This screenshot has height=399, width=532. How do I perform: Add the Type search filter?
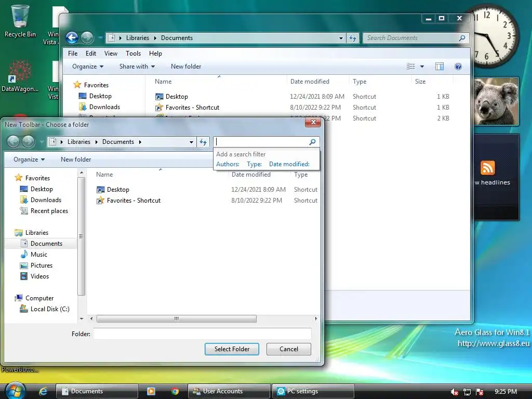click(x=254, y=164)
